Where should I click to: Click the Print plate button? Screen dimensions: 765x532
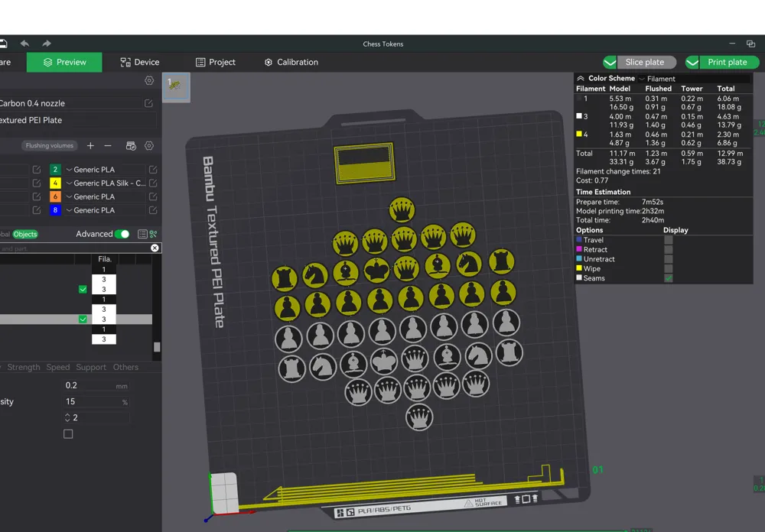point(729,62)
